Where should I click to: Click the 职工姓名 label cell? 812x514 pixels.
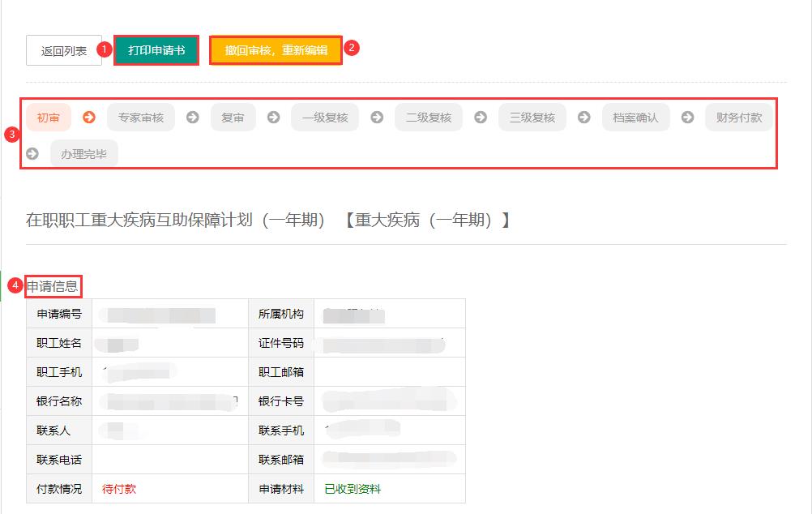pyautogui.click(x=59, y=342)
